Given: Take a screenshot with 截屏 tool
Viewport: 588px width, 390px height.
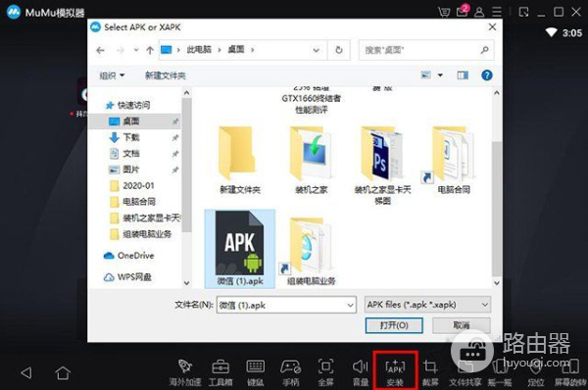Looking at the screenshot, I should [430, 372].
